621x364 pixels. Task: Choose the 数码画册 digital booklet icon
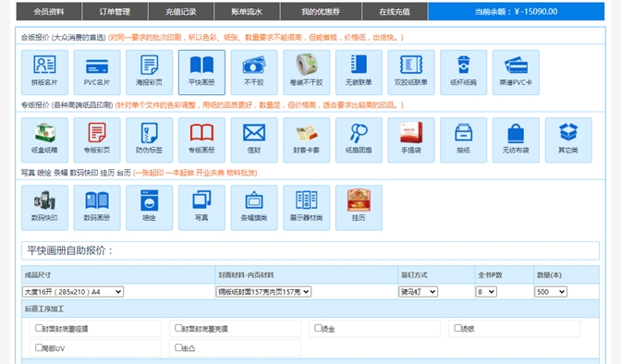pyautogui.click(x=97, y=208)
